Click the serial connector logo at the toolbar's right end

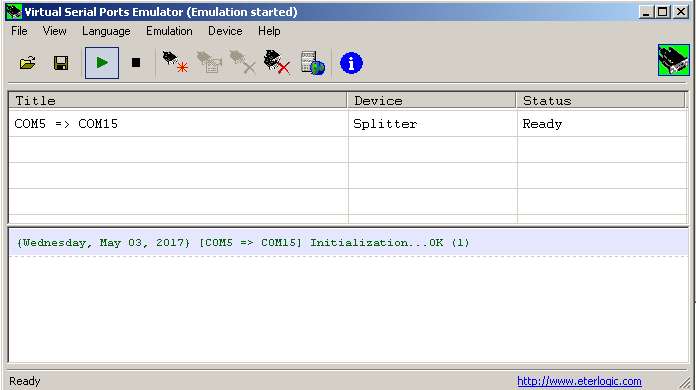tap(674, 60)
